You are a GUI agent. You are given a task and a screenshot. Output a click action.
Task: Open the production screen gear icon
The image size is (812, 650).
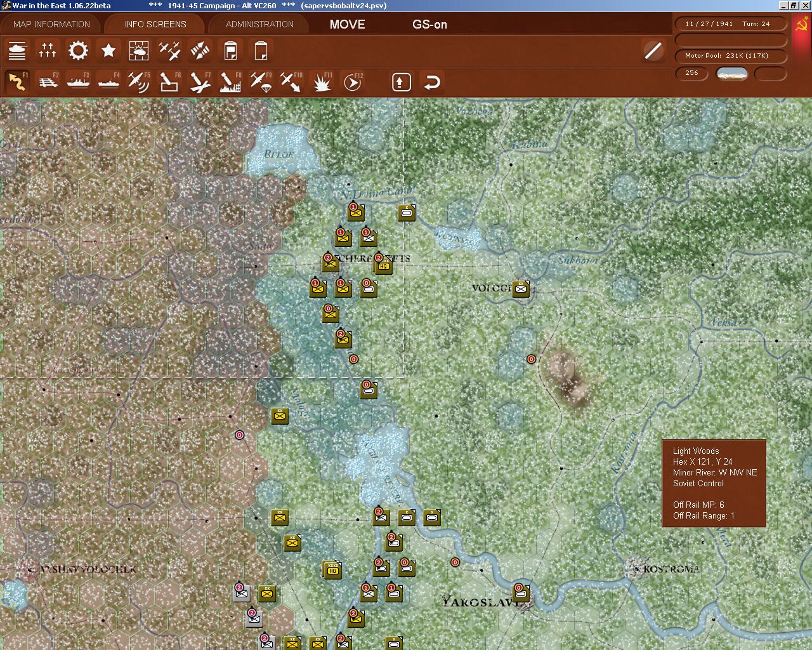[78, 50]
